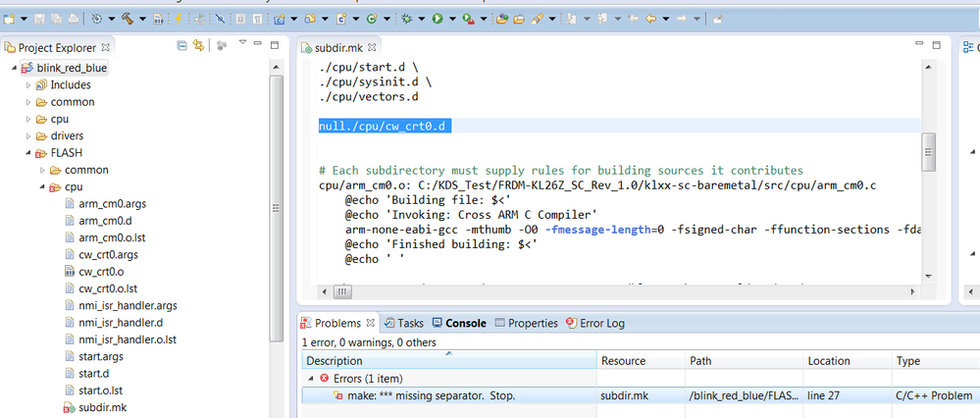The width and height of the screenshot is (980, 418).
Task: Switch to the Console tab
Action: (x=459, y=323)
